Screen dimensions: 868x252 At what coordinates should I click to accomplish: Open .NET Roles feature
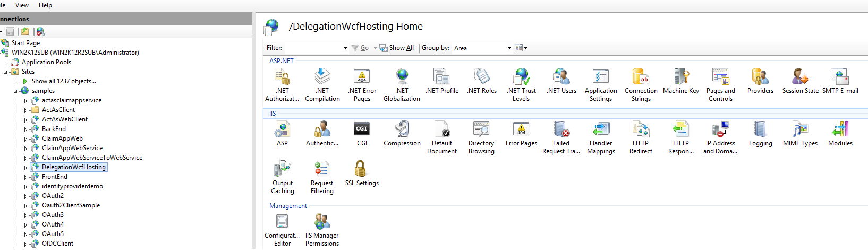coord(482,81)
